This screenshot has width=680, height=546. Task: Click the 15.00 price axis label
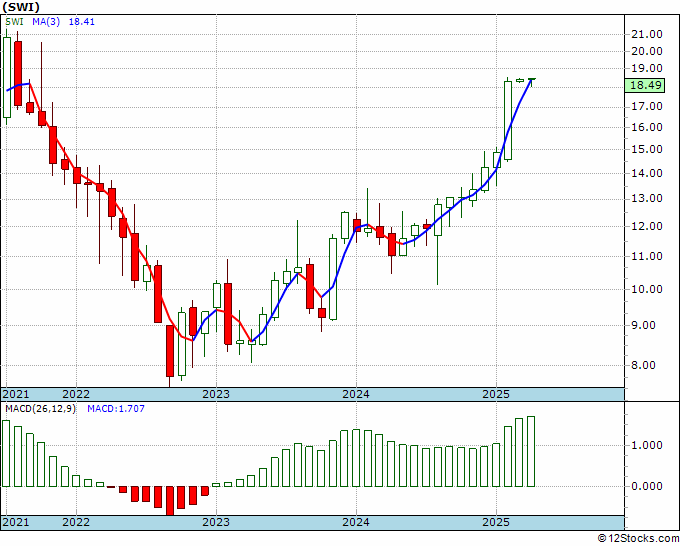point(647,149)
